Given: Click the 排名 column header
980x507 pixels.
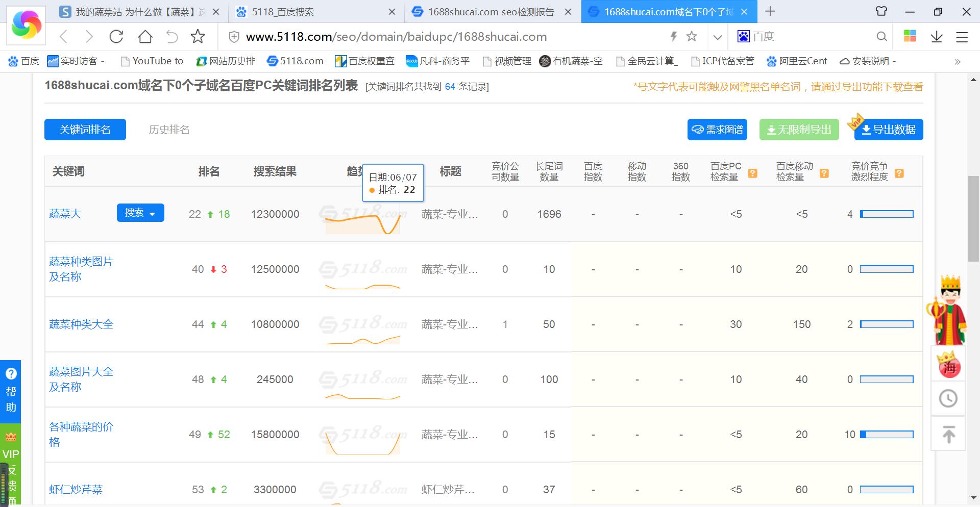Looking at the screenshot, I should click(209, 171).
